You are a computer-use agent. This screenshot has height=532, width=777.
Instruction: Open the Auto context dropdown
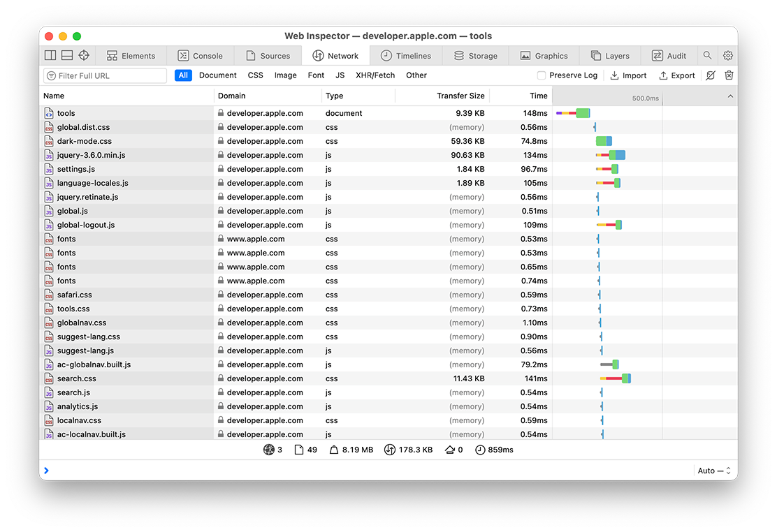tap(714, 471)
